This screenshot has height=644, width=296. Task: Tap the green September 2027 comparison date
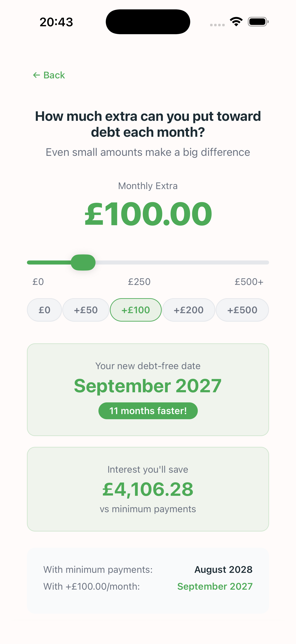215,586
